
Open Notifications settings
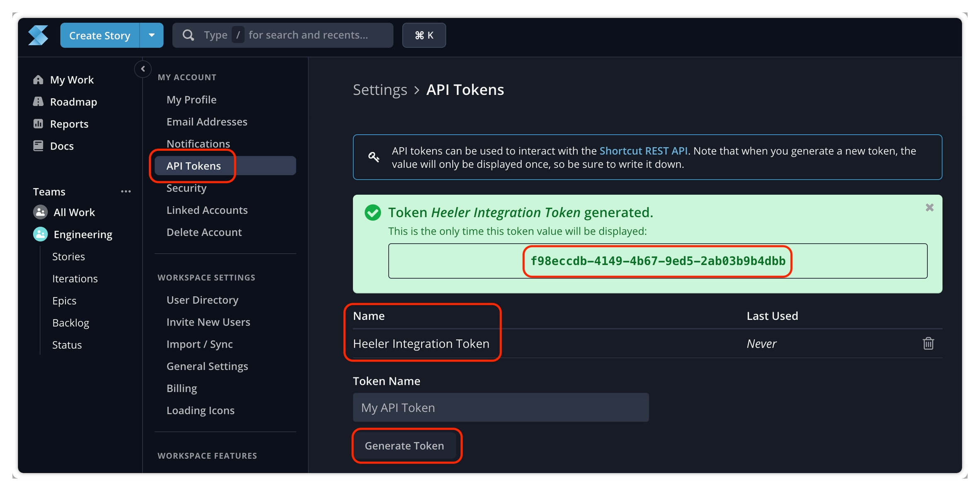(198, 144)
